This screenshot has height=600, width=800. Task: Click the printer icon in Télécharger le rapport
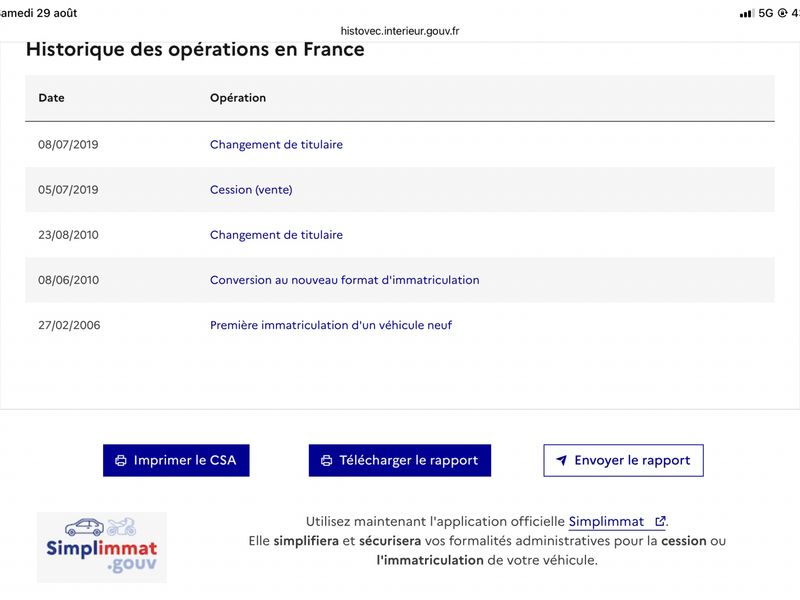point(327,461)
